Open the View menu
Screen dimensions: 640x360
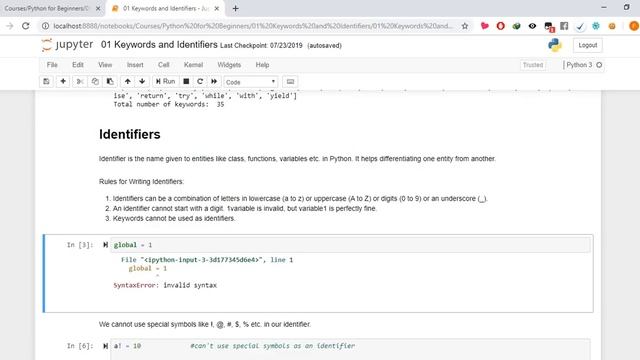(x=105, y=65)
